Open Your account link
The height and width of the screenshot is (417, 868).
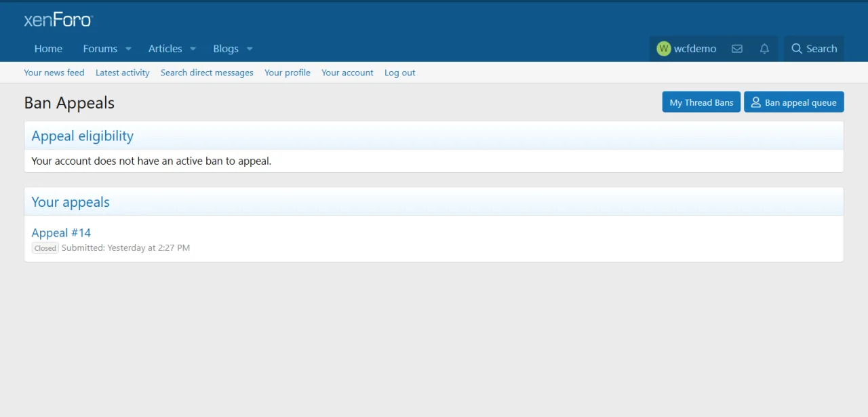click(347, 73)
